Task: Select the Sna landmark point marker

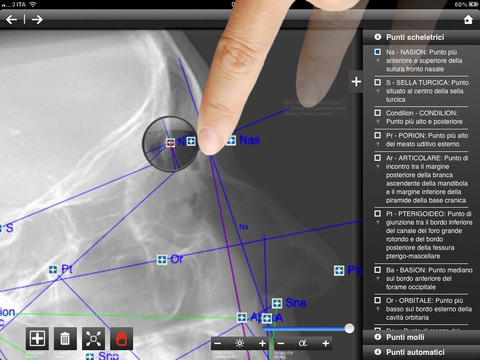Action: 277,303
